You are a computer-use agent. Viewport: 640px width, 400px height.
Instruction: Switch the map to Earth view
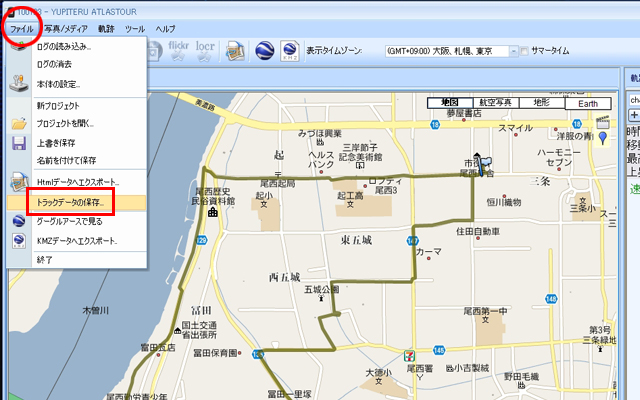coord(588,104)
